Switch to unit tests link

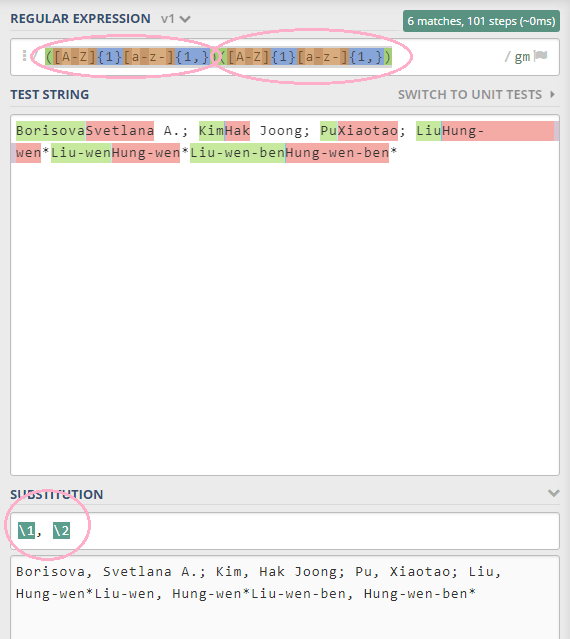(x=470, y=95)
